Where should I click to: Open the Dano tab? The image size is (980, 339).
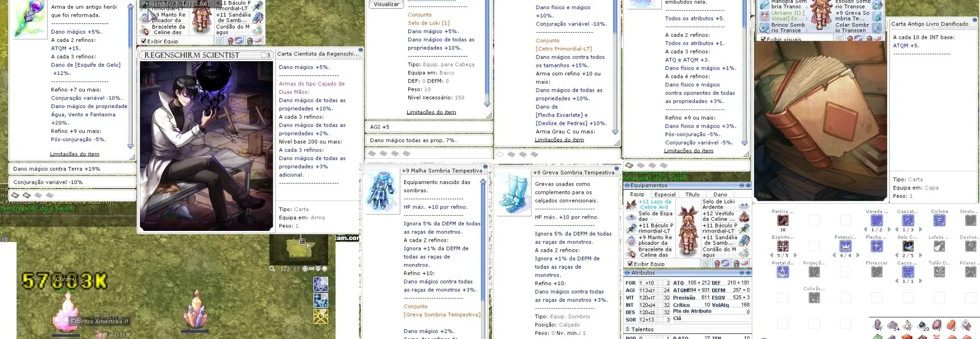click(720, 194)
